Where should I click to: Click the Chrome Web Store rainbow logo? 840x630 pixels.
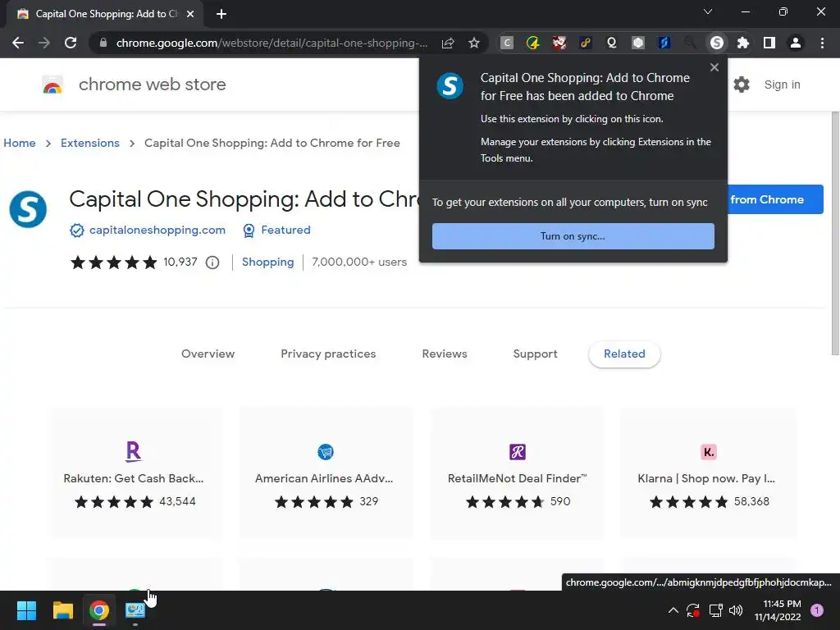click(x=52, y=84)
